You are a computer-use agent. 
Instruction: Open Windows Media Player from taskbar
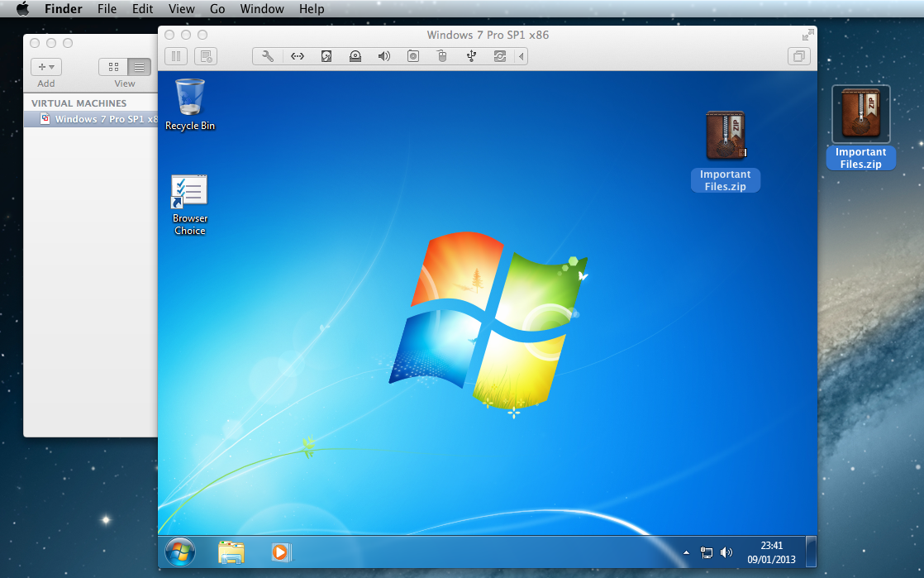281,552
